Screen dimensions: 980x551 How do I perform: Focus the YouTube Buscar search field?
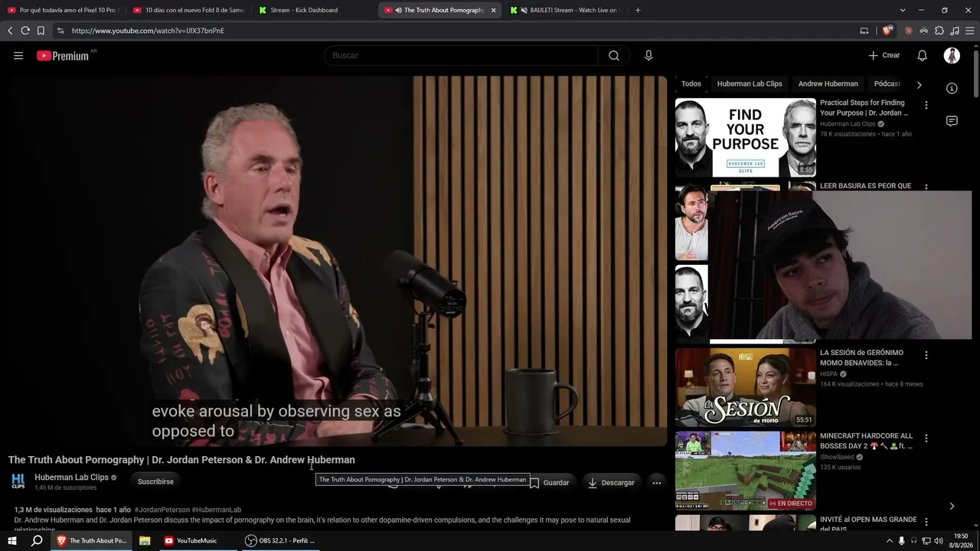tap(461, 55)
